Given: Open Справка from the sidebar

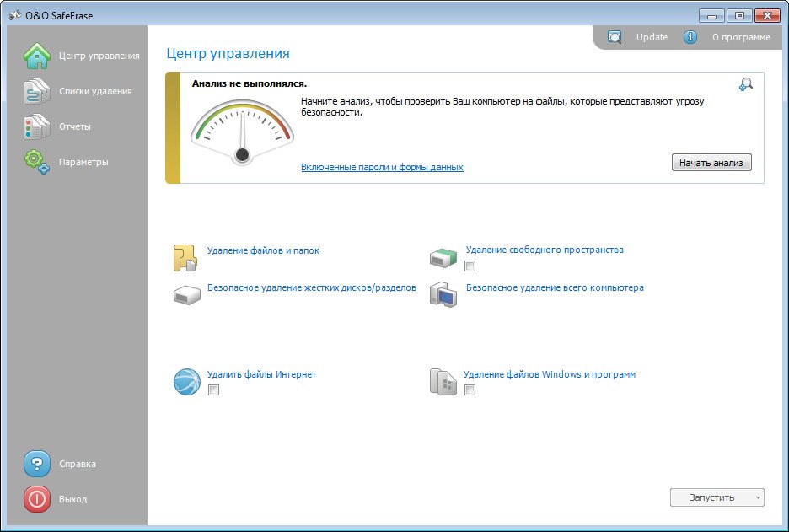Looking at the screenshot, I should (78, 464).
